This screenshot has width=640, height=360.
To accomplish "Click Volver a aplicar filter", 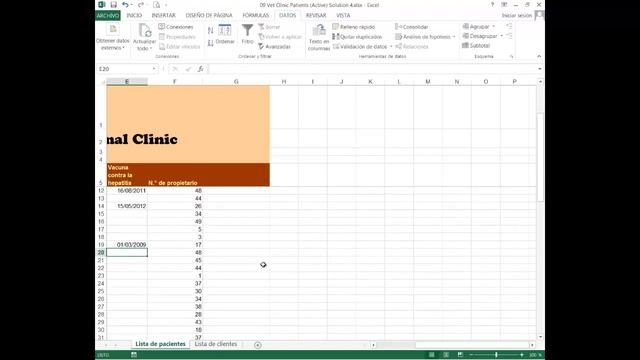I will pos(280,37).
